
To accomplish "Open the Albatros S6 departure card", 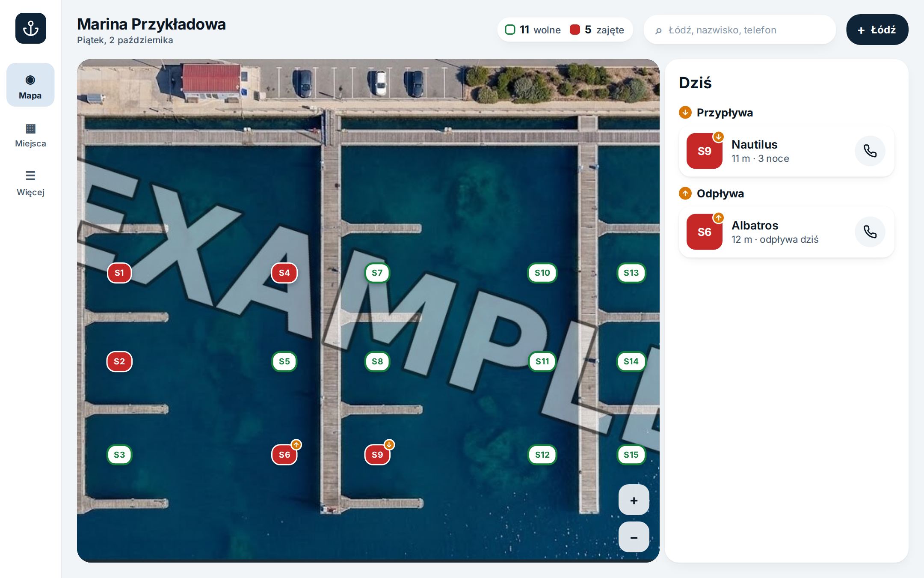I will tap(786, 232).
